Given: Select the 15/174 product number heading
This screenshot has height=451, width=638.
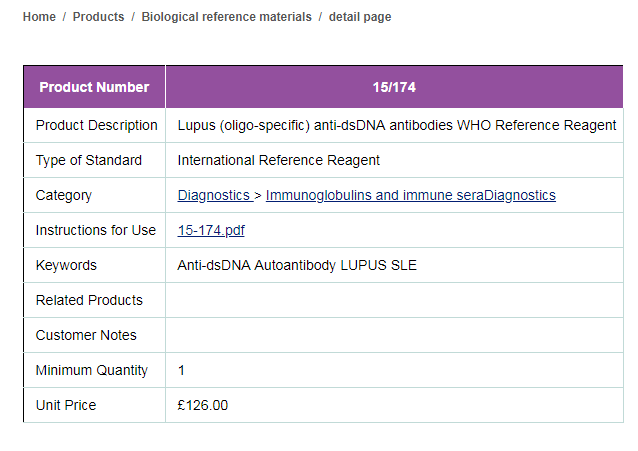Looking at the screenshot, I should tap(394, 87).
